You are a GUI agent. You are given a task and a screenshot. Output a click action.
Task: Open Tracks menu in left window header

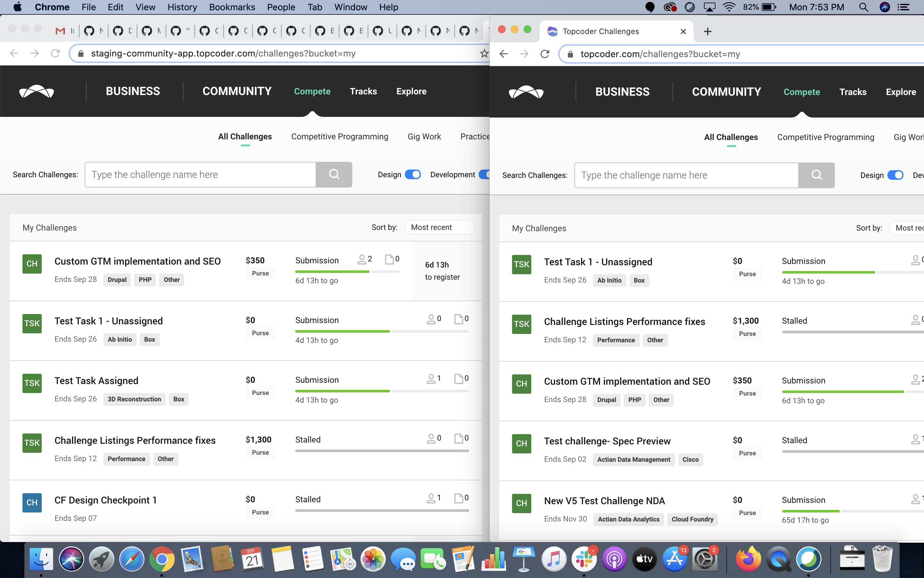(x=363, y=92)
